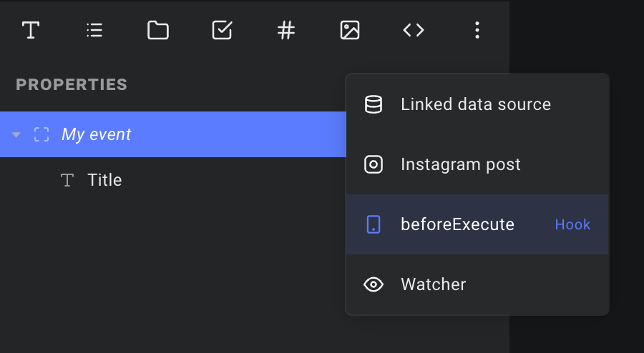
Task: Select the text property icon in toolbar
Action: (x=31, y=30)
